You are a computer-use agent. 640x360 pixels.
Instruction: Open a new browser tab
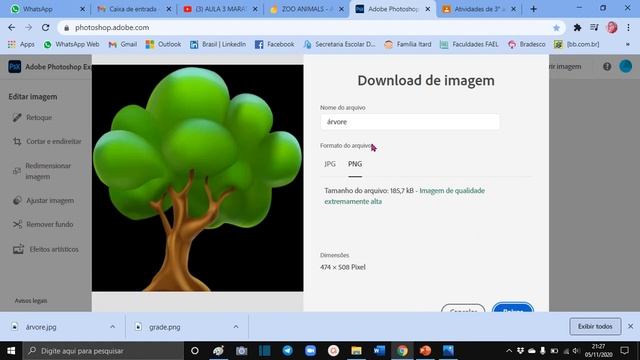[x=533, y=9]
